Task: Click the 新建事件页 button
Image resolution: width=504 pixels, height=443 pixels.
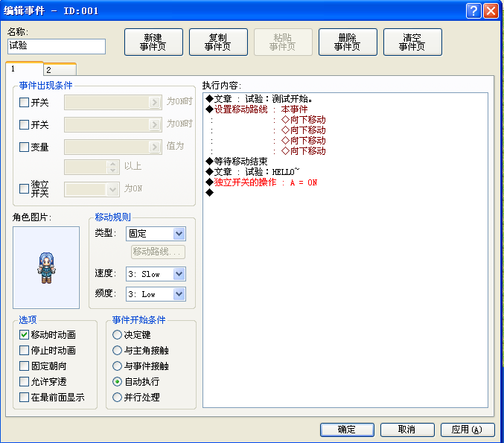Action: 153,42
